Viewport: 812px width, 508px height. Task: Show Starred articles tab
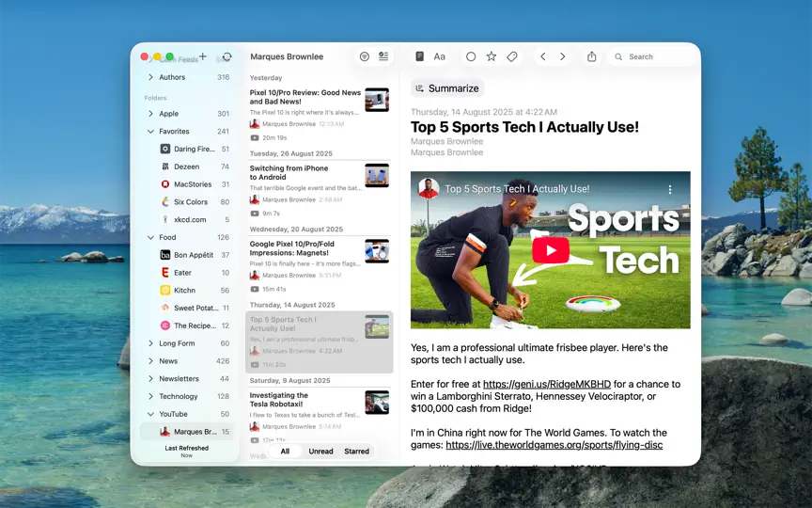pos(356,451)
